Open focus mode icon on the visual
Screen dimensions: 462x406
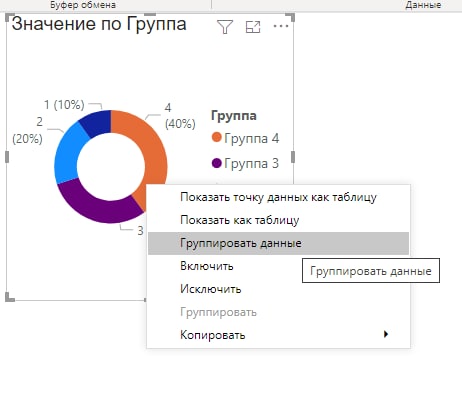tap(253, 27)
